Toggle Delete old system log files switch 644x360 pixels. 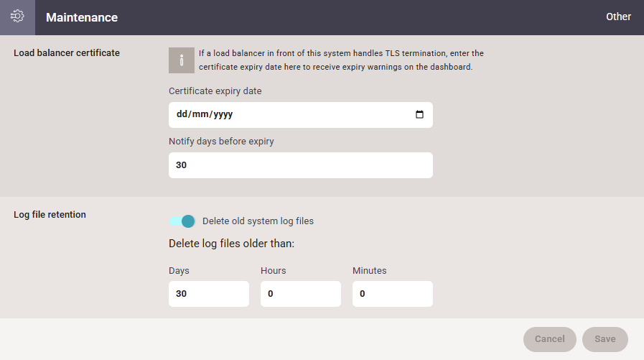[x=182, y=221]
